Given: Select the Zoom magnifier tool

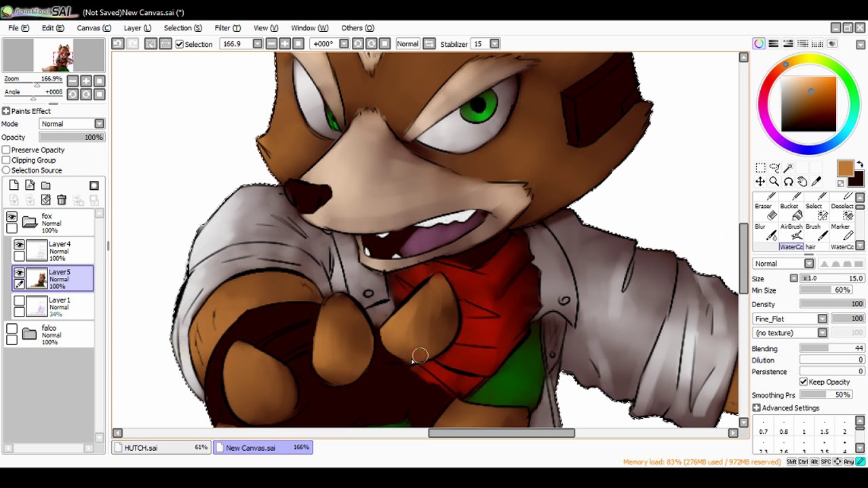Looking at the screenshot, I should (774, 182).
